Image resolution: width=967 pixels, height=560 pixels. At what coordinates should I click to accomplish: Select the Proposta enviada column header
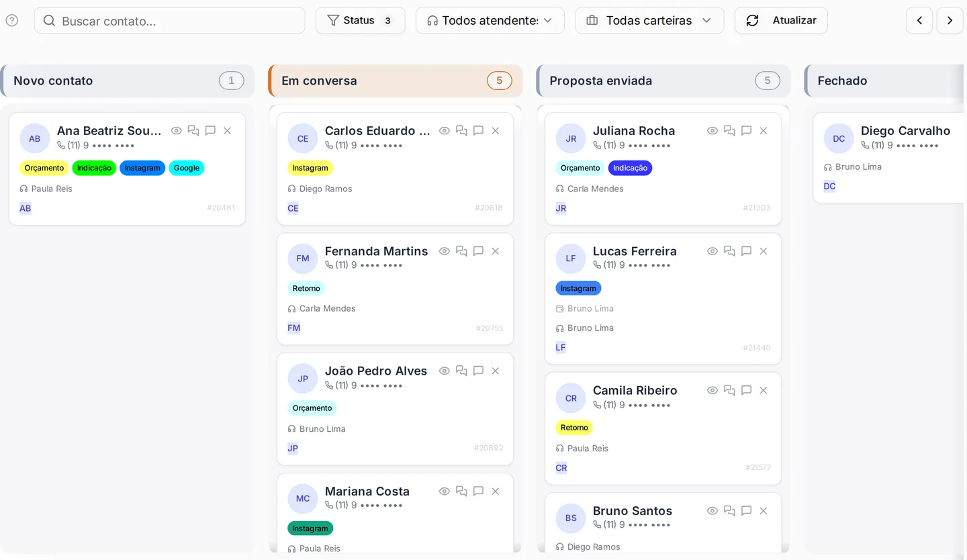tap(663, 81)
